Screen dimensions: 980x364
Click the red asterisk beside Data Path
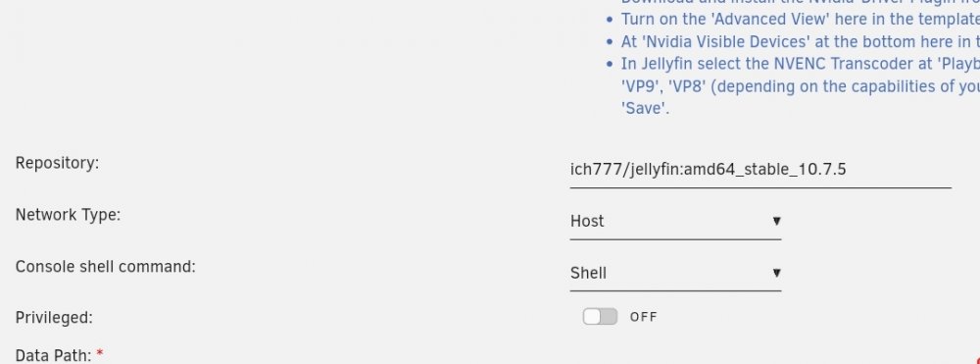pos(100,354)
